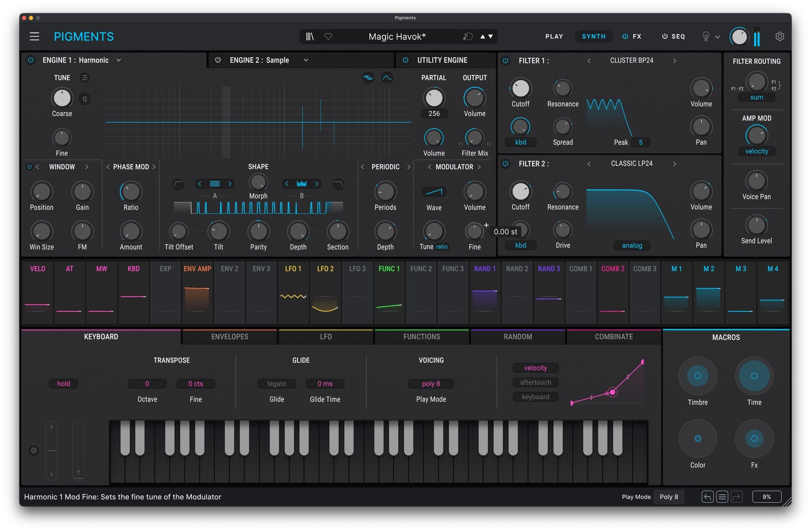Select next Filter 1 type arrow

tap(674, 60)
